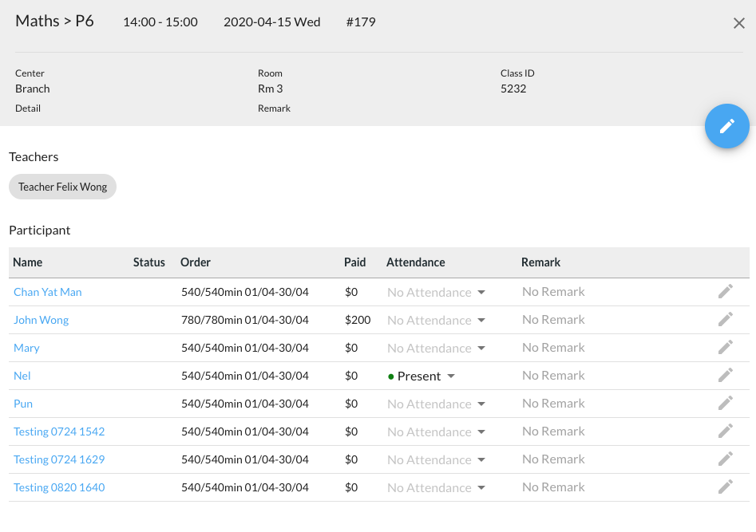Image resolution: width=756 pixels, height=532 pixels.
Task: Select the Teacher Felix Wong chip
Action: point(63,187)
